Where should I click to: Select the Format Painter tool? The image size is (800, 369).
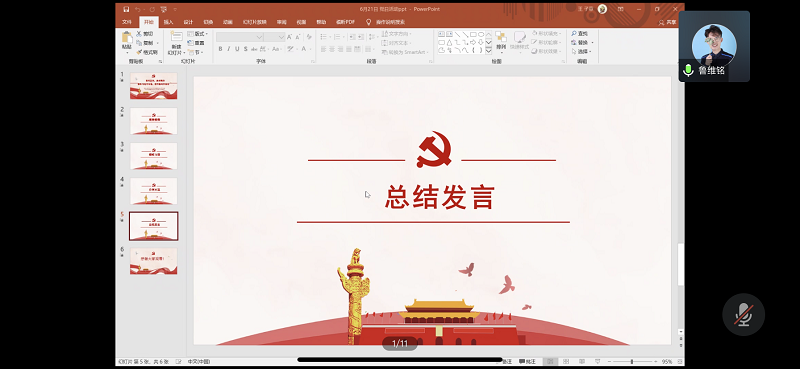click(147, 52)
